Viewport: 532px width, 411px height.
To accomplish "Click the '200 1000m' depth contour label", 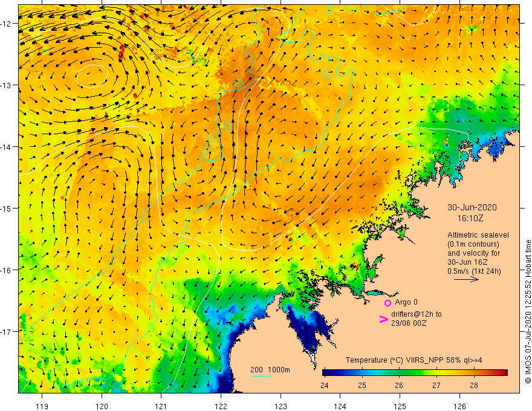I will [x=270, y=370].
